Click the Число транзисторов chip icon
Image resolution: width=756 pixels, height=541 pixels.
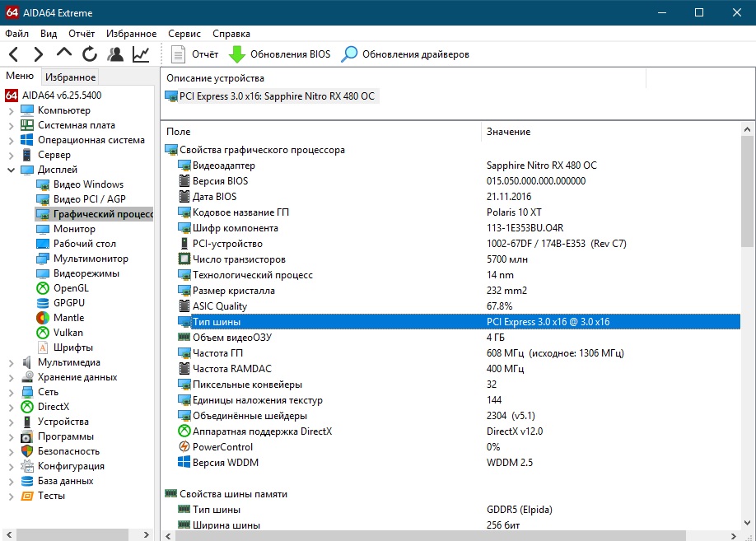pos(184,259)
